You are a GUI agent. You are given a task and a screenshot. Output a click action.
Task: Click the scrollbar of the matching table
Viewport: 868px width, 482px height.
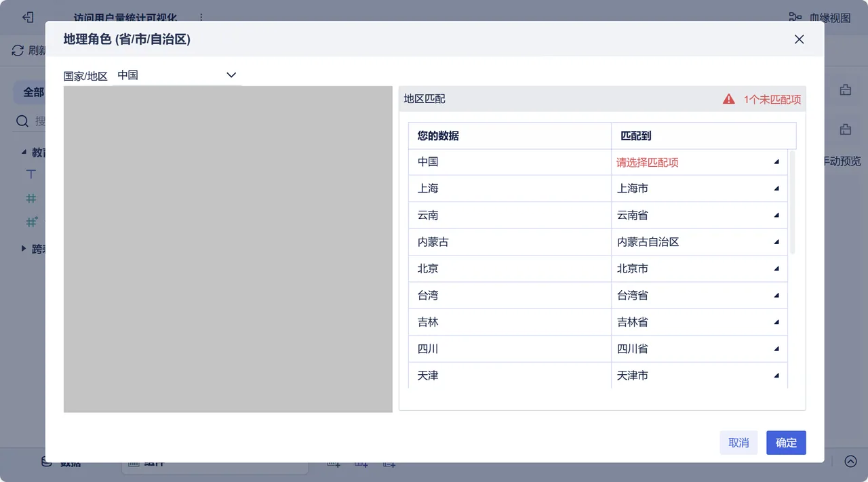(x=792, y=202)
